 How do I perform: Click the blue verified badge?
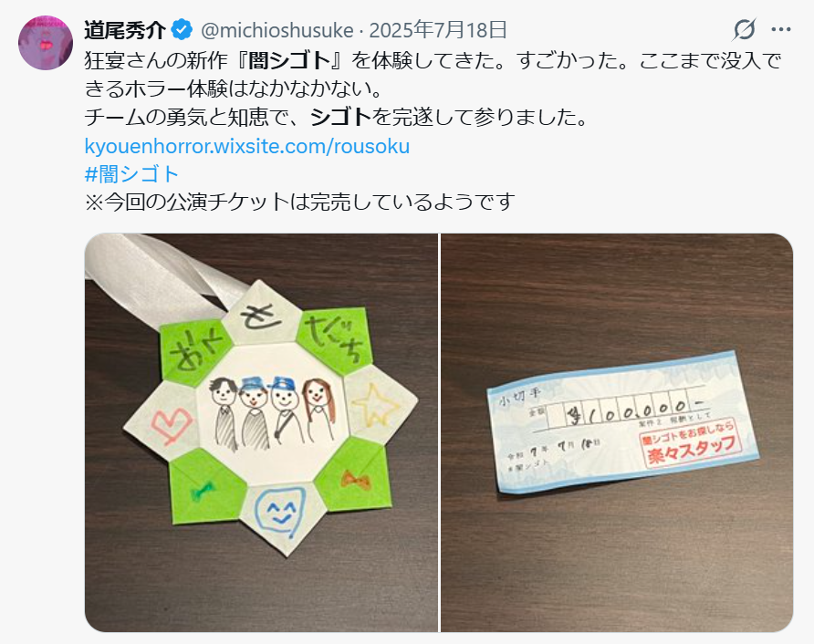click(182, 30)
